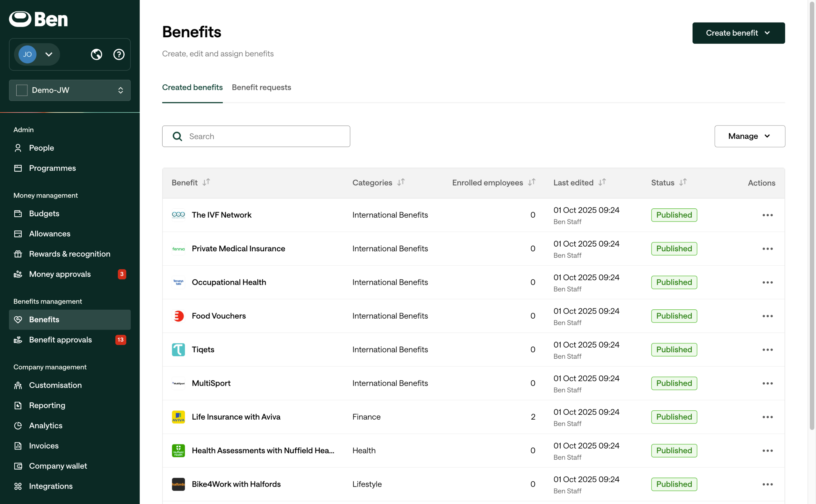Open actions menu for The IVF Network
816x504 pixels.
767,215
